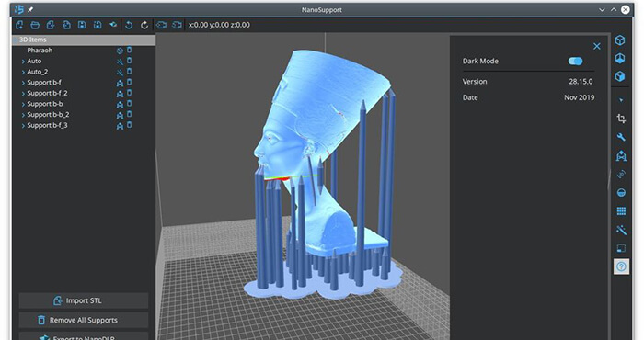Undo the last action
Viewport: 644px width, 340px height.
point(129,25)
